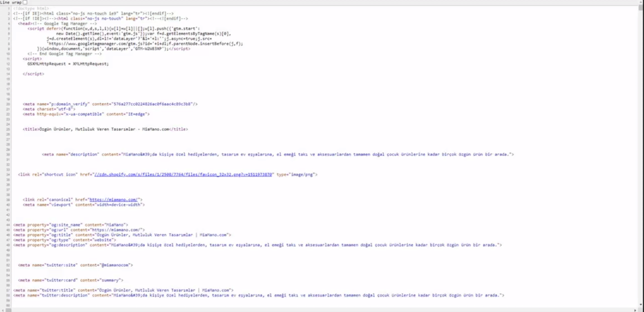
Task: Click the meta name="description" line
Action: (x=278, y=155)
